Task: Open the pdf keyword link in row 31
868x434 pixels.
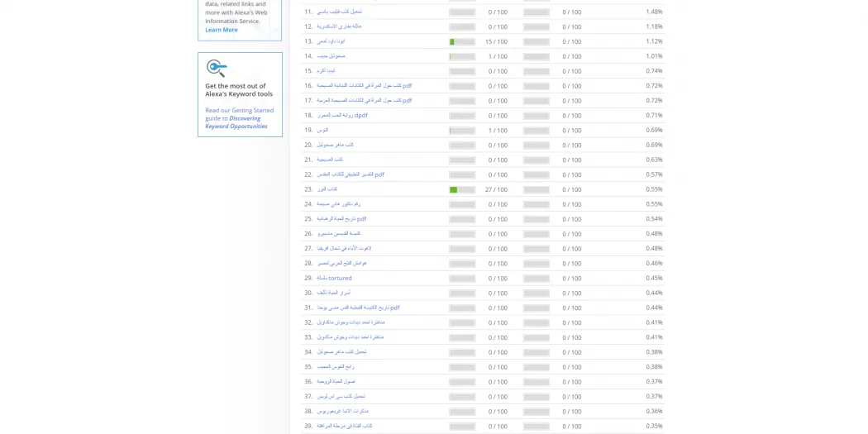Action: [357, 308]
